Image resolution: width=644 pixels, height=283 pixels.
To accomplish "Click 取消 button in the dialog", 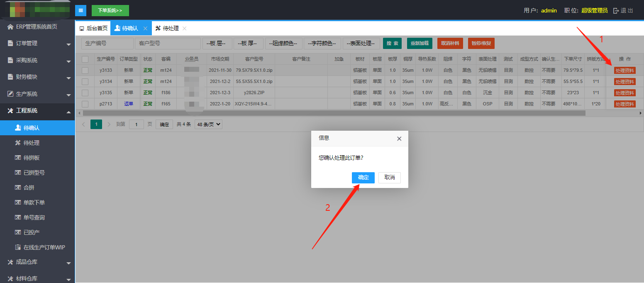I will coord(389,178).
